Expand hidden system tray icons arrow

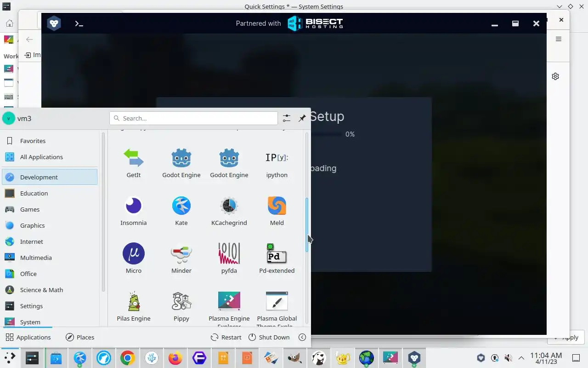(521, 358)
